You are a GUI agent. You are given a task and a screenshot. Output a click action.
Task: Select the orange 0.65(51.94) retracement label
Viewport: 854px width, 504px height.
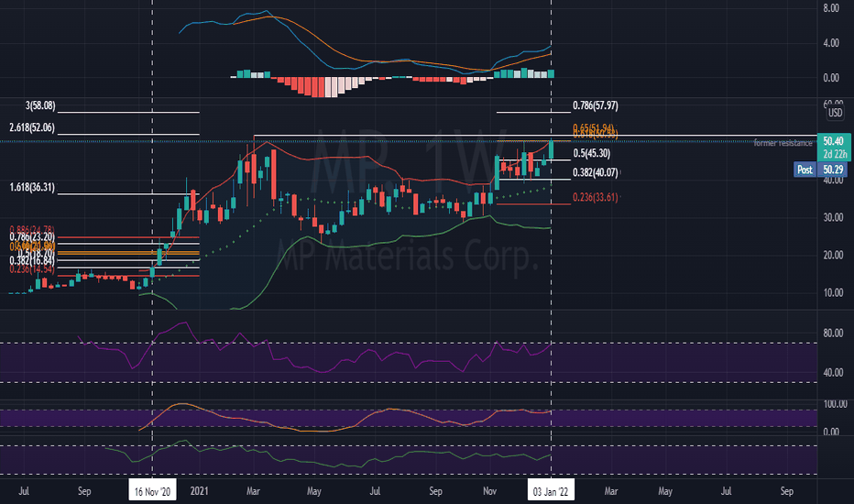[593, 128]
